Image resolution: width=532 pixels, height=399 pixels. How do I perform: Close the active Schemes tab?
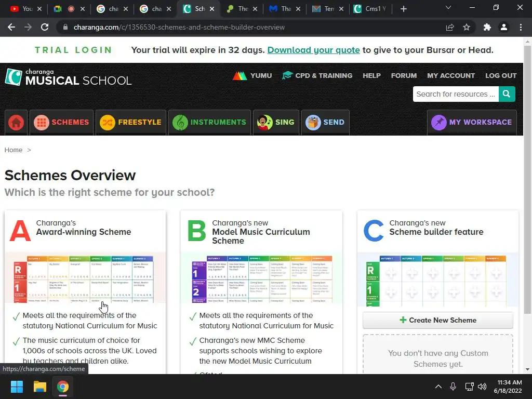coord(212,9)
